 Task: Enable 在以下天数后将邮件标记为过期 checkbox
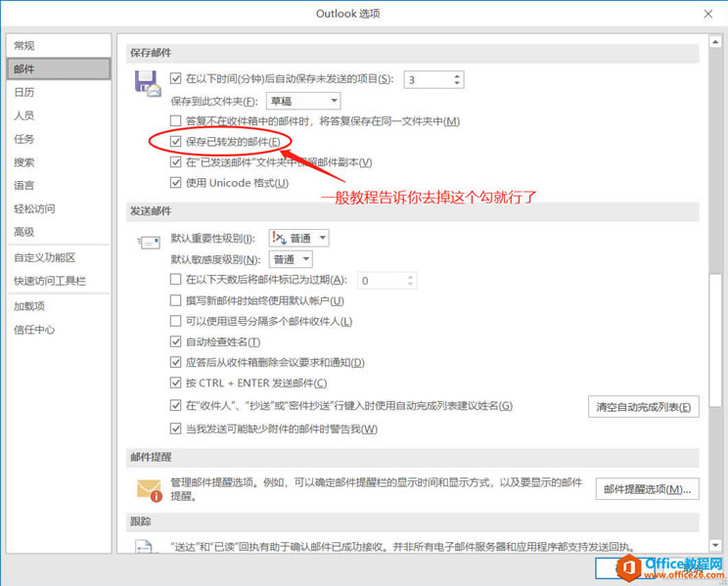(175, 280)
